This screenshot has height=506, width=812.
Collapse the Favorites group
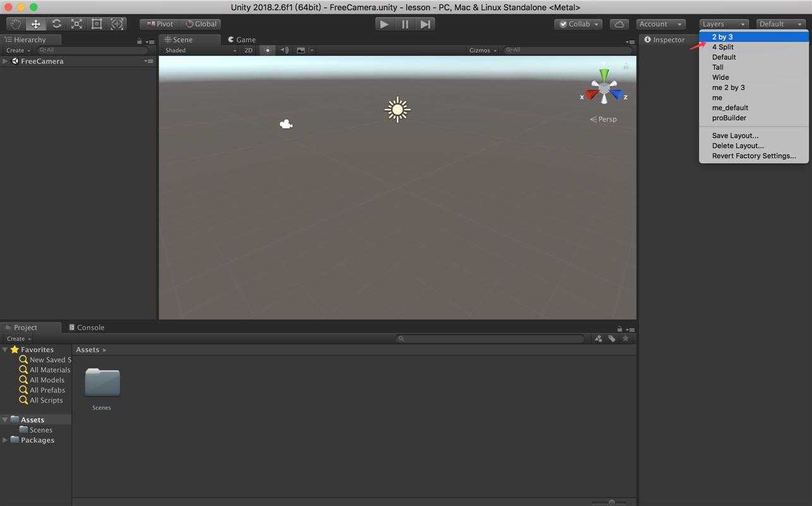point(5,350)
